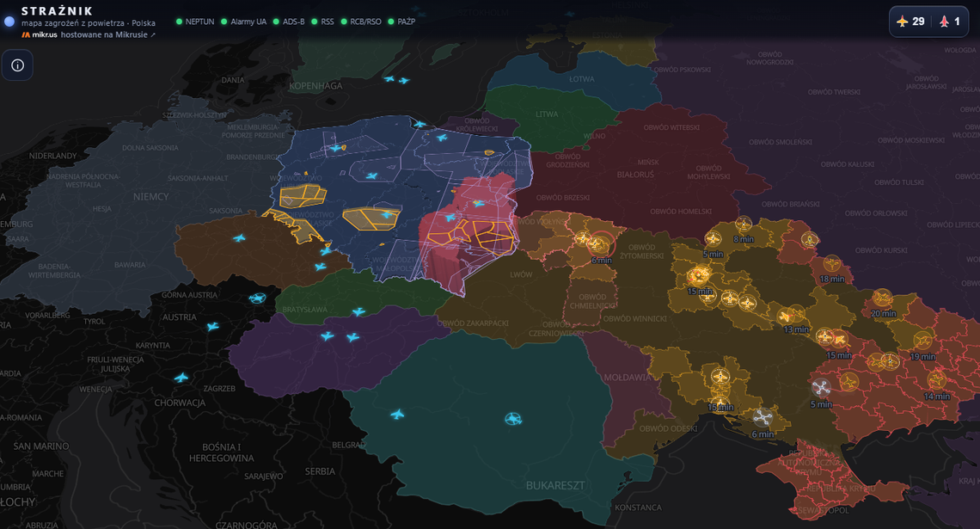
Task: Open the mikr.us hosting link
Action: click(x=89, y=35)
